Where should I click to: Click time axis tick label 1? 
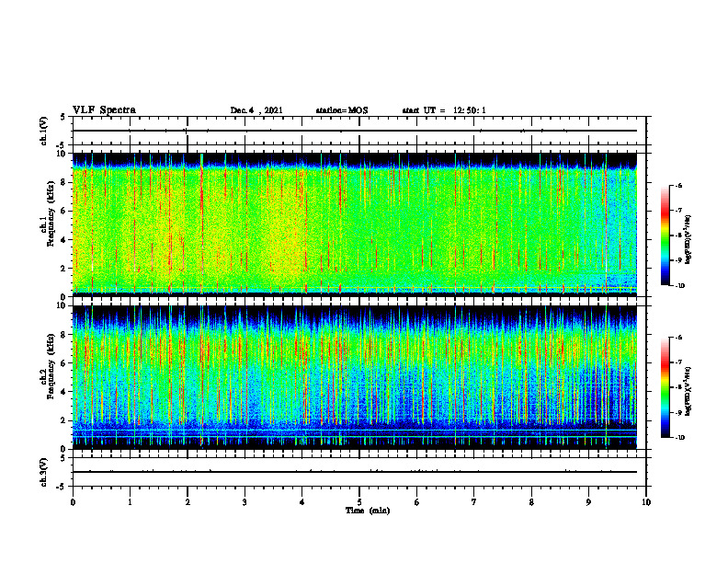130,502
